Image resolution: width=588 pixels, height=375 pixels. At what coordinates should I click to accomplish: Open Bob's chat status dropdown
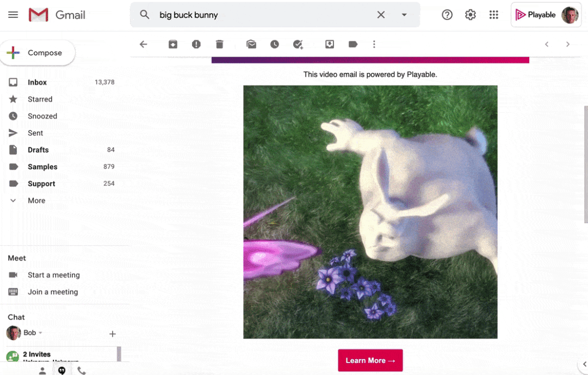click(40, 333)
